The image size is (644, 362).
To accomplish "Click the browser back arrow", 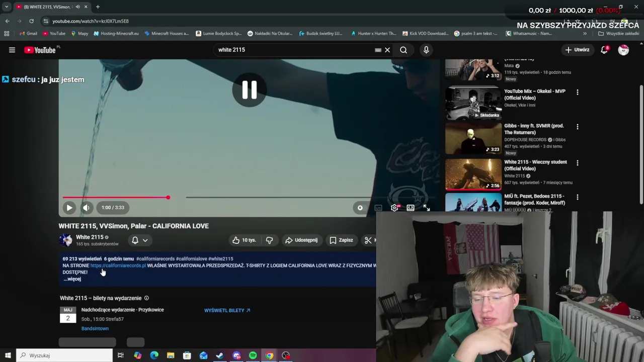I will 7,21.
